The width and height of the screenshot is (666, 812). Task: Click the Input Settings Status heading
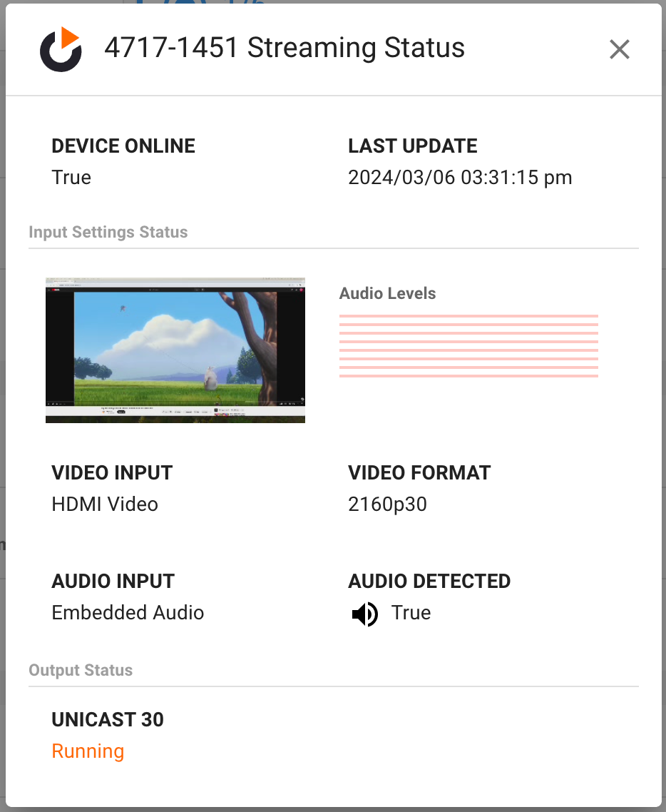pos(108,232)
